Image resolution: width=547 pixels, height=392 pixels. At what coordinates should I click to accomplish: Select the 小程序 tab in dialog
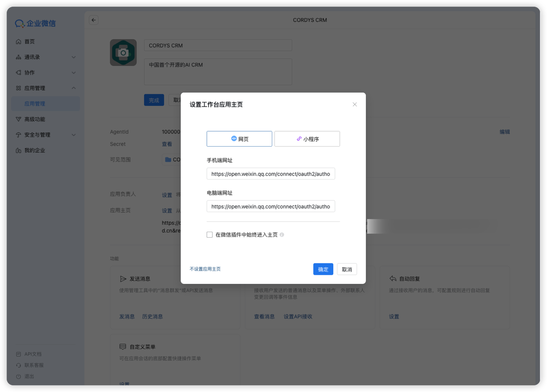tap(307, 139)
